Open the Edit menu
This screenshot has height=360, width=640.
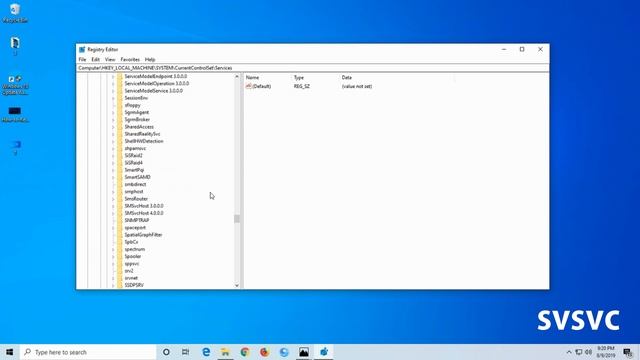click(96, 60)
